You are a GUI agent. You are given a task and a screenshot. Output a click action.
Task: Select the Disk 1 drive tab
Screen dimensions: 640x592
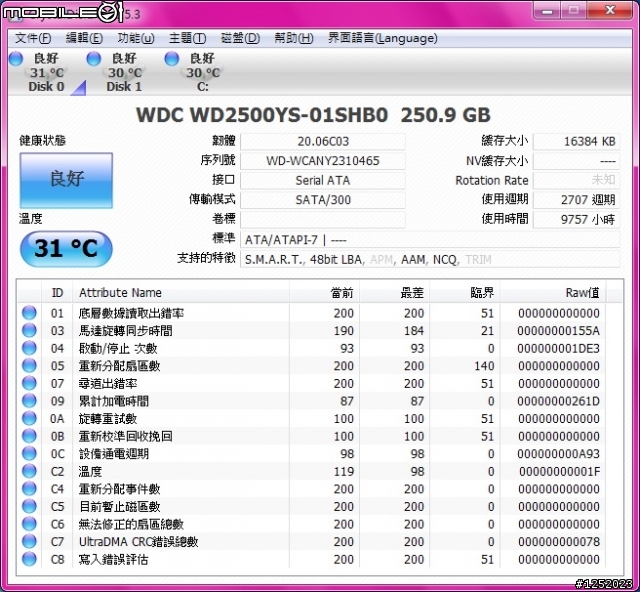point(124,73)
